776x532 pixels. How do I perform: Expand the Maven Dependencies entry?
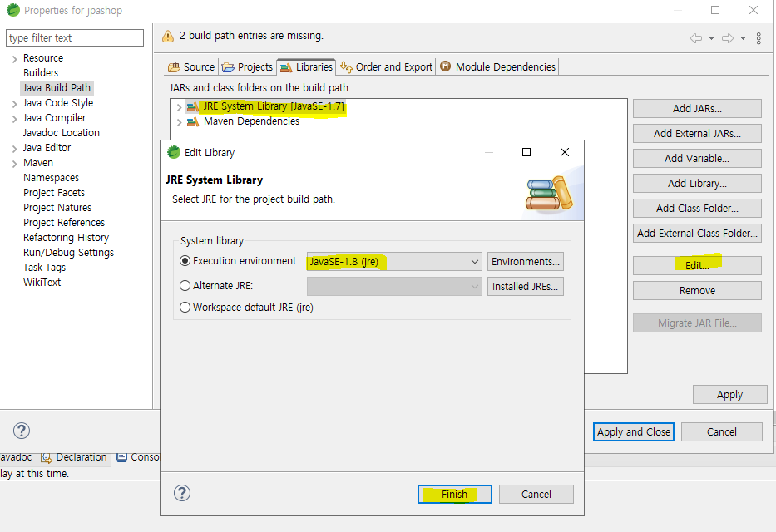179,121
